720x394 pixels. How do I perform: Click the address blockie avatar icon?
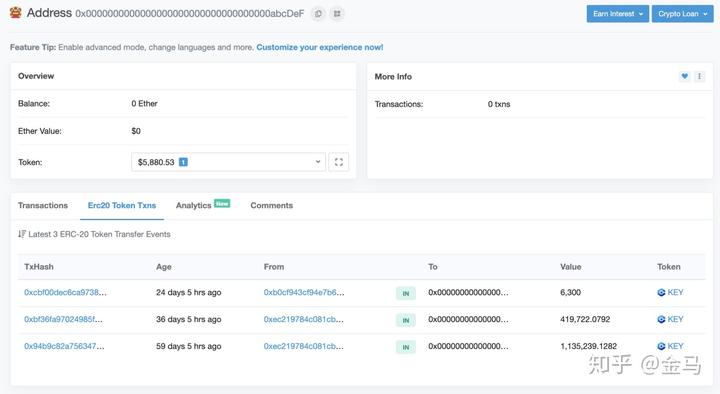pos(16,12)
